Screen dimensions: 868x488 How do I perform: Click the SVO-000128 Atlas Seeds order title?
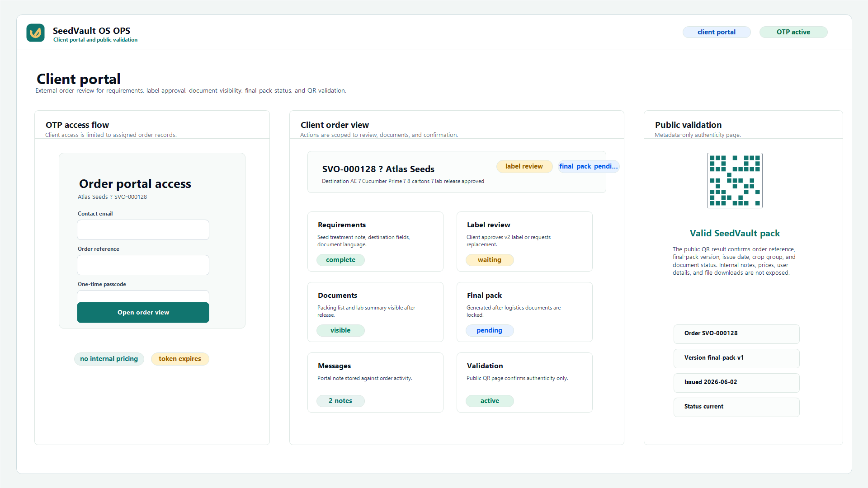[378, 169]
